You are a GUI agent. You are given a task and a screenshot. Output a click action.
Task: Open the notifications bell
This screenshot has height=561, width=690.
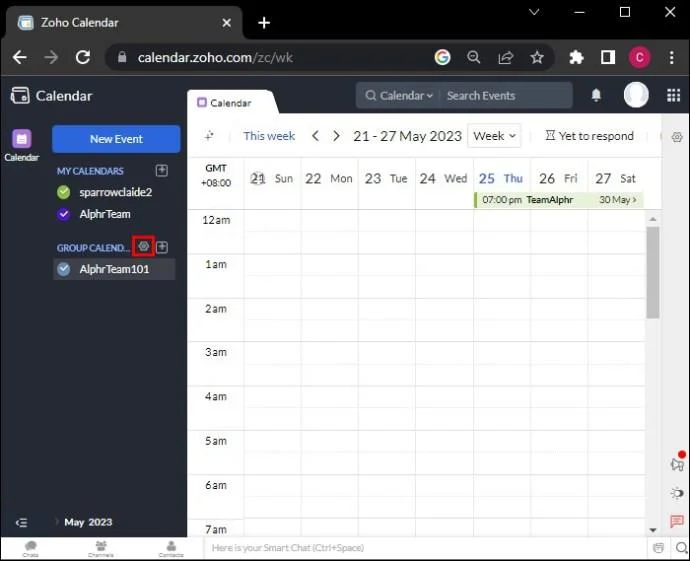[596, 95]
